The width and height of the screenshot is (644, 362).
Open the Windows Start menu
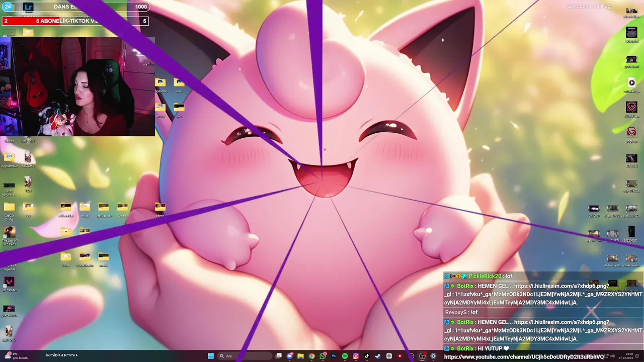coord(211,356)
